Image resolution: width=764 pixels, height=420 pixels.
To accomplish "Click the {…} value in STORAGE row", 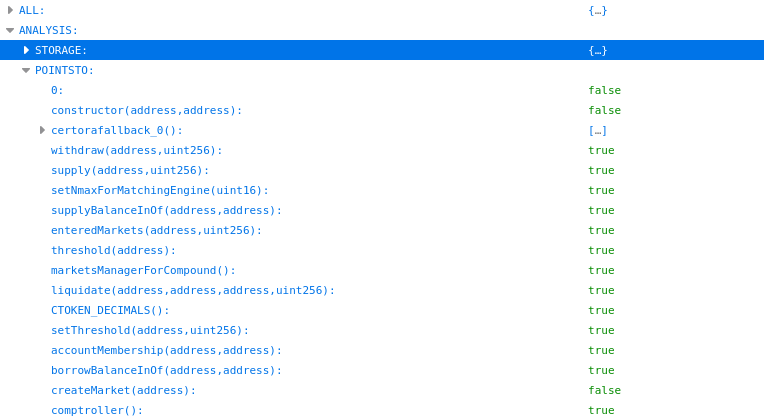I will point(597,50).
